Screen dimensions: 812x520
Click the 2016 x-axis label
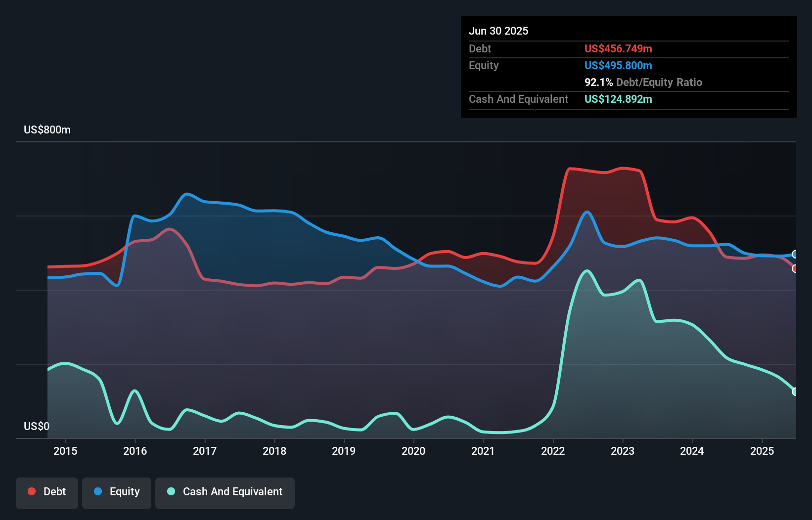coord(135,451)
